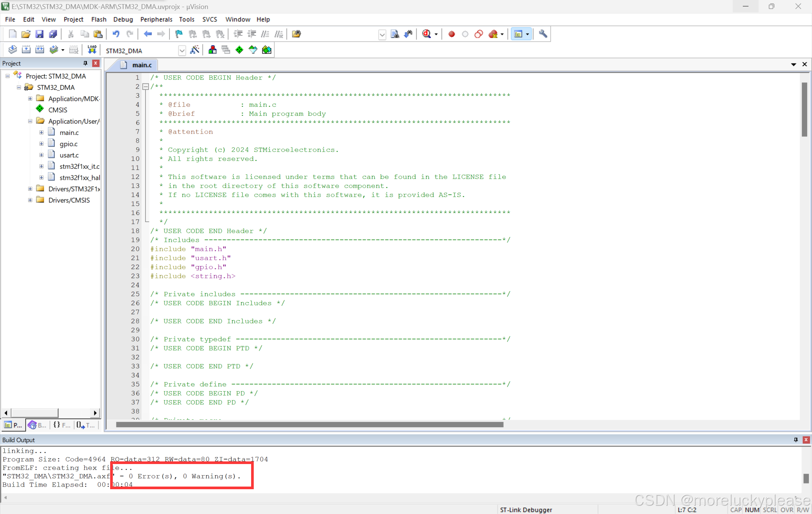Toggle insert/remove breakpoint red dot
Image resolution: width=812 pixels, height=514 pixels.
pyautogui.click(x=451, y=34)
